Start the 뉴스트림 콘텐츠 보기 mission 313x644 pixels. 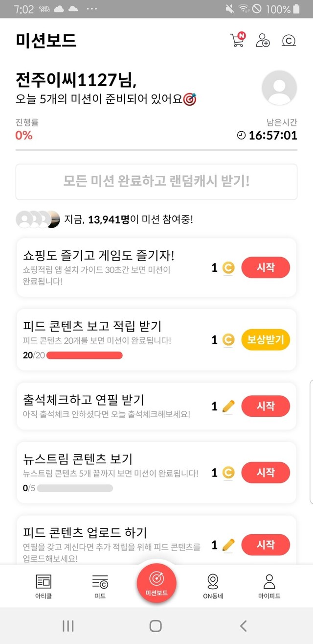266,473
